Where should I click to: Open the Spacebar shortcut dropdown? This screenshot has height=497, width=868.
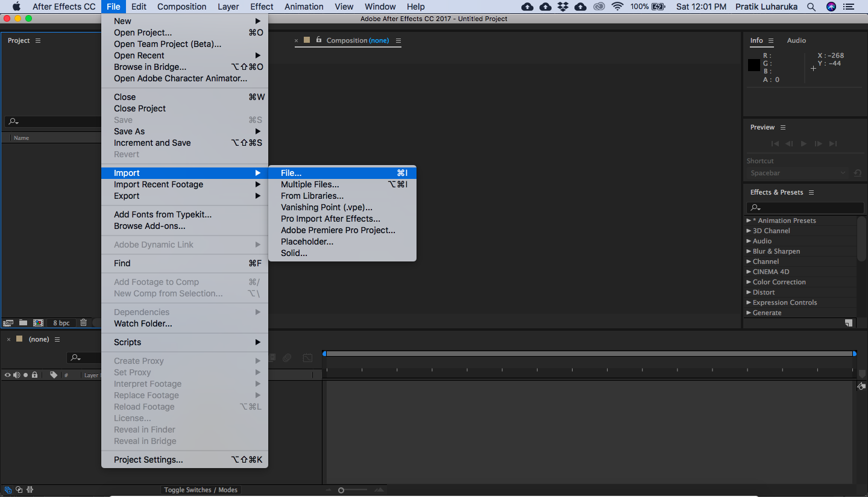click(797, 173)
